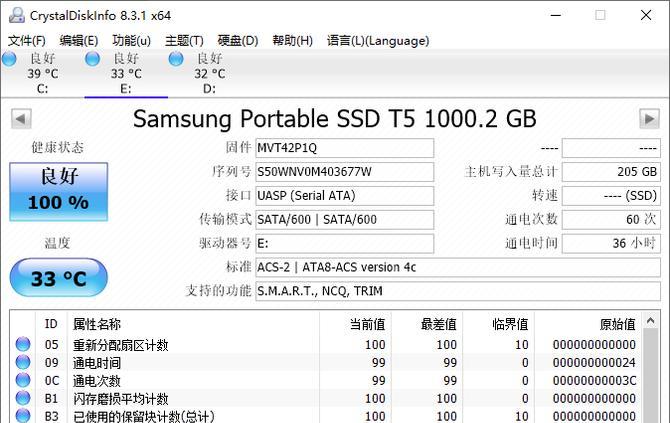Select the blue status orb for drive D:
The height and width of the screenshot is (423, 670).
click(176, 59)
